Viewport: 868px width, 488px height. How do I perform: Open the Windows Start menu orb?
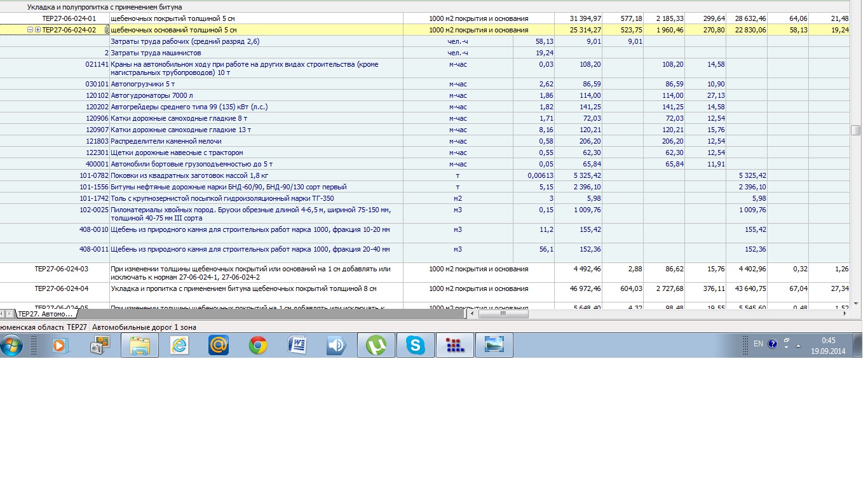(x=11, y=345)
